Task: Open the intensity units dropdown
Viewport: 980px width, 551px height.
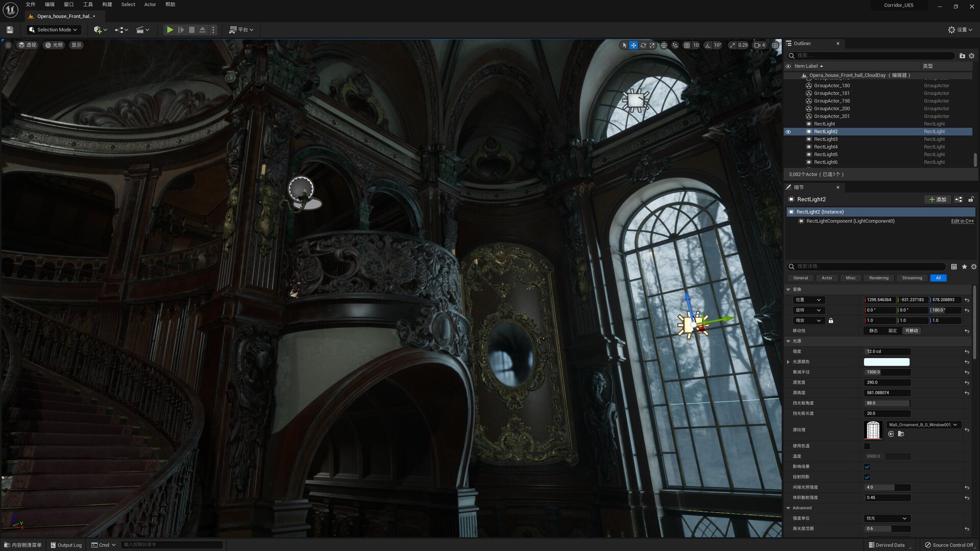Action: [887, 518]
